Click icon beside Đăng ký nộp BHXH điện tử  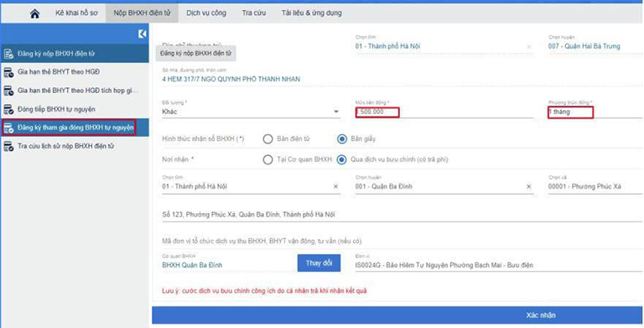tap(8, 54)
